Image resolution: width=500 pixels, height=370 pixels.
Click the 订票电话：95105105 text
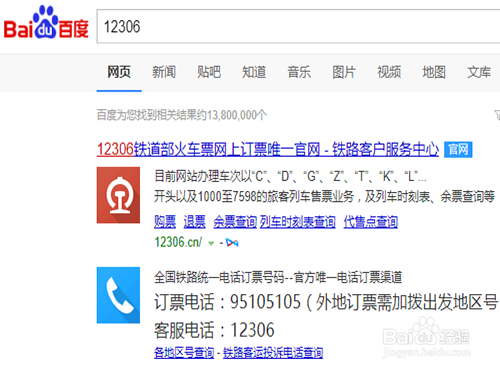coord(228,302)
